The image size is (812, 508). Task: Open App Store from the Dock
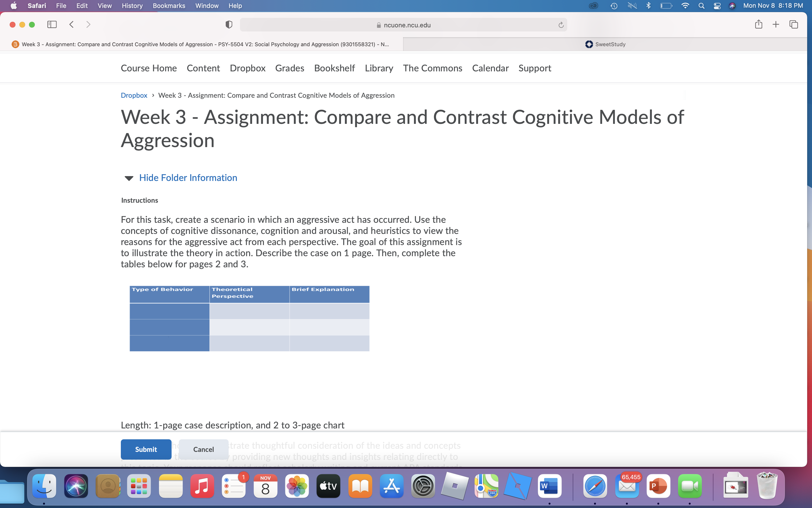(391, 486)
